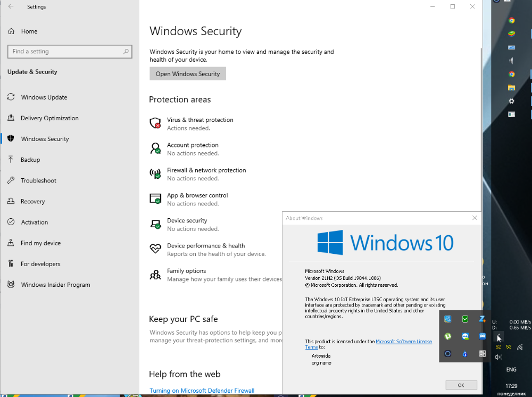
Task: Click the 53 temperature tray reading
Action: click(x=509, y=347)
